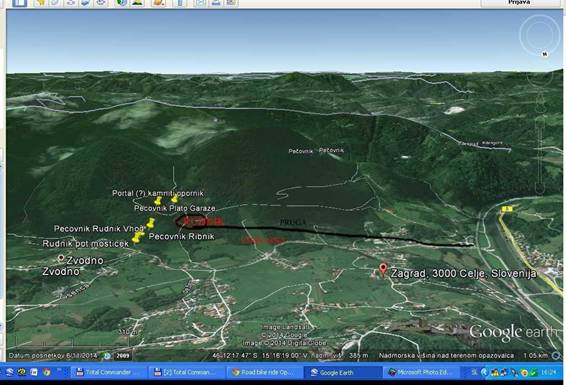Toggle the sidebar panel button

coord(19,3)
